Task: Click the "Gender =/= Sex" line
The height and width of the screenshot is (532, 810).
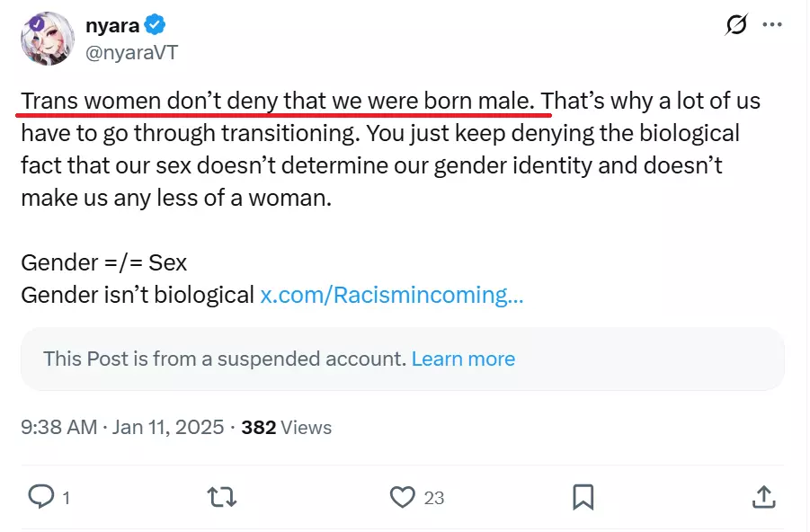Action: 104,262
